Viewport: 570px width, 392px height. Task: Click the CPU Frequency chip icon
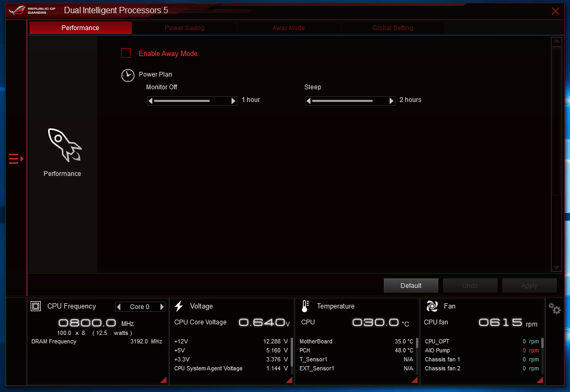[35, 306]
